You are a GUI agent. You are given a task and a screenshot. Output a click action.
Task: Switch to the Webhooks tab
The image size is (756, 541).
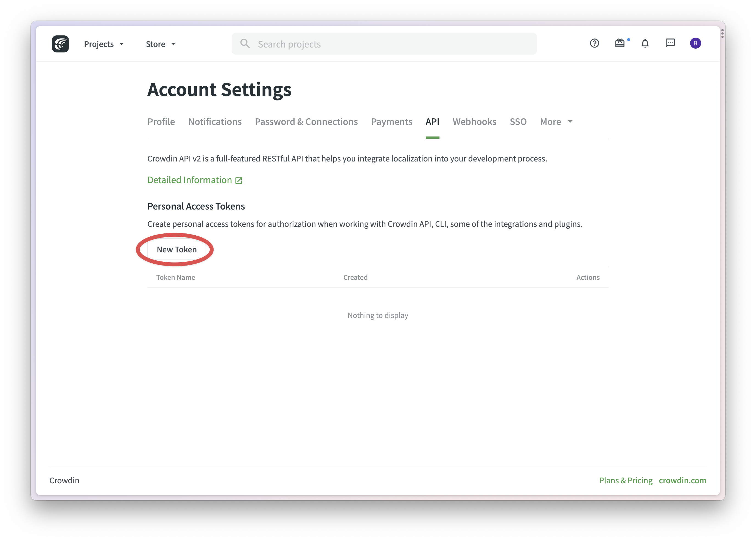(x=474, y=122)
